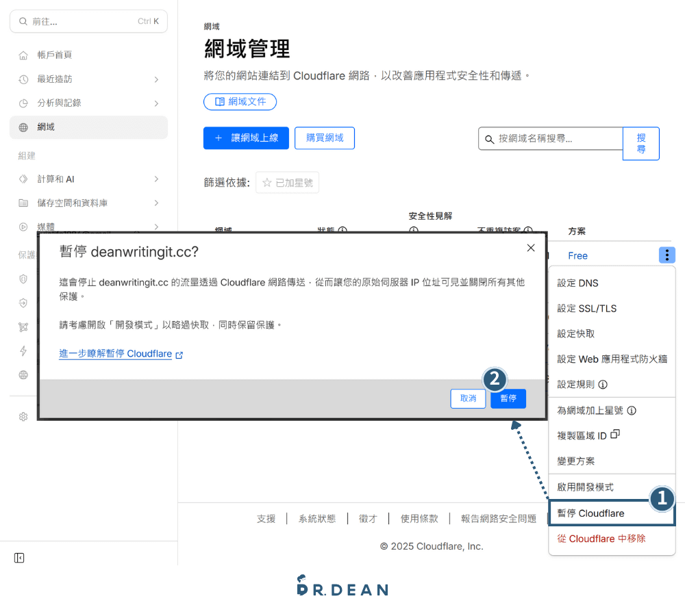Click the network nodes icon in sidebar
Image resolution: width=685 pixels, height=616 pixels.
pyautogui.click(x=23, y=327)
